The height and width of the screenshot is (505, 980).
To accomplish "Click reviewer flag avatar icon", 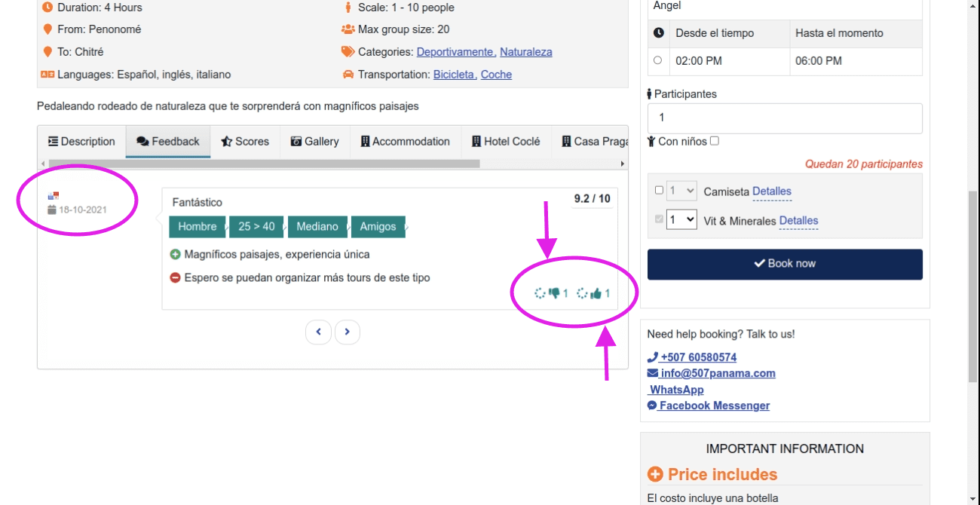I will pos(53,196).
